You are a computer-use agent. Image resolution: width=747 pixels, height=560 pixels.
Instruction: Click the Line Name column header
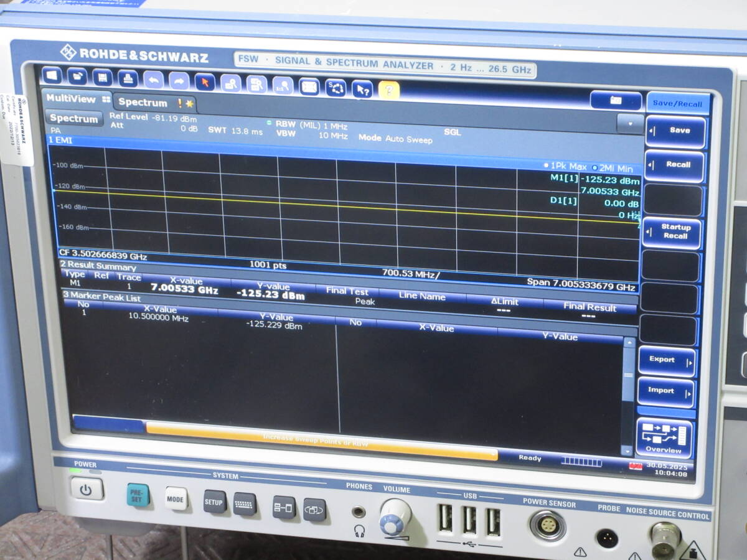coord(422,296)
